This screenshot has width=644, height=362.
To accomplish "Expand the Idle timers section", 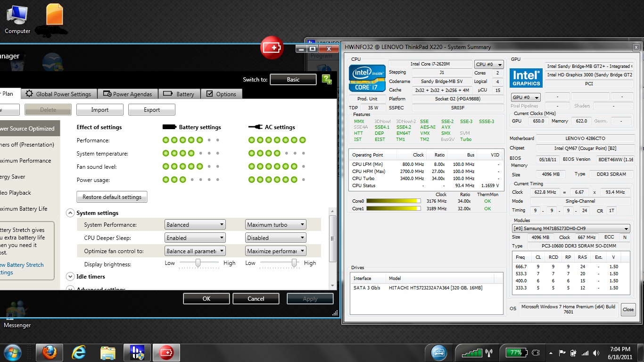I will tap(70, 277).
